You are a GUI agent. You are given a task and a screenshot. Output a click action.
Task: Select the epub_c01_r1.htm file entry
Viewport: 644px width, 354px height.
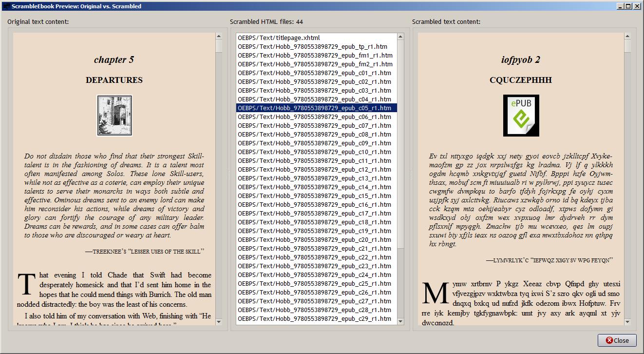click(x=317, y=73)
